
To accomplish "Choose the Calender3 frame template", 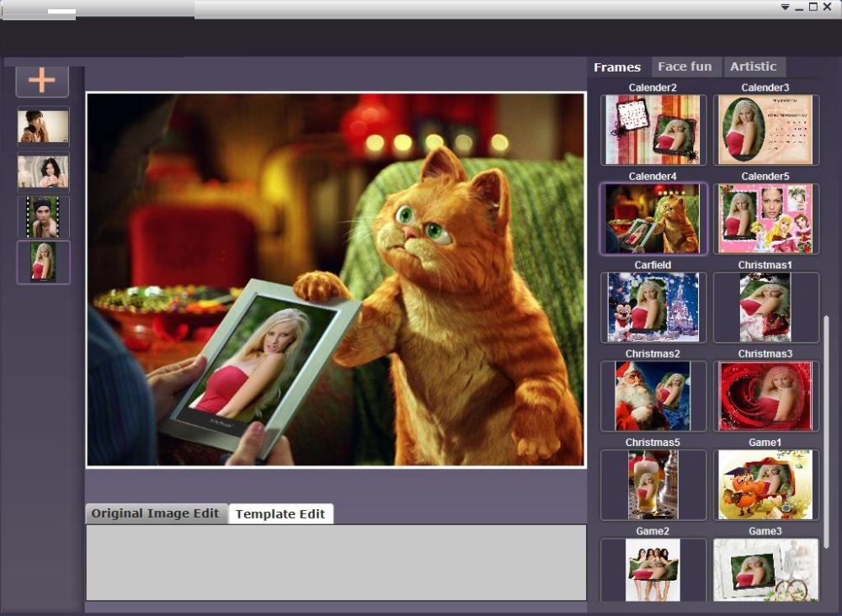I will (x=765, y=130).
